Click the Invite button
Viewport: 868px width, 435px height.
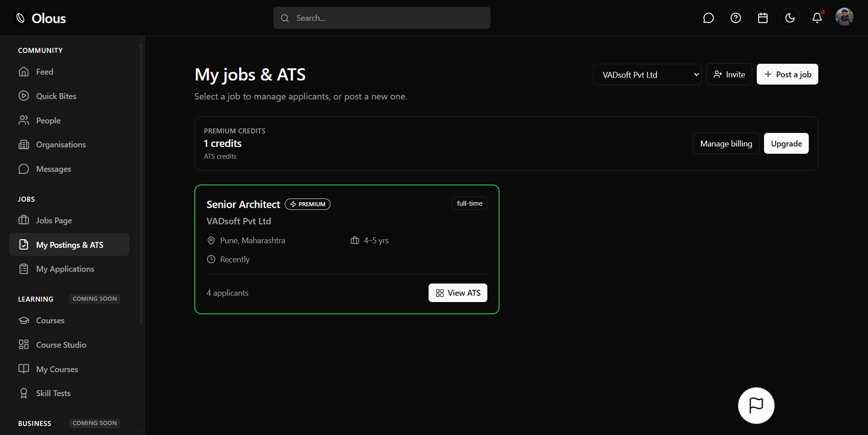click(x=729, y=75)
